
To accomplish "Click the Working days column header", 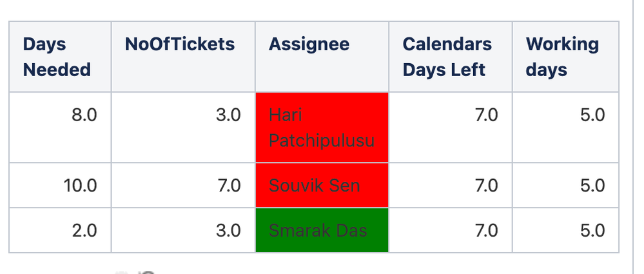I will click(565, 57).
